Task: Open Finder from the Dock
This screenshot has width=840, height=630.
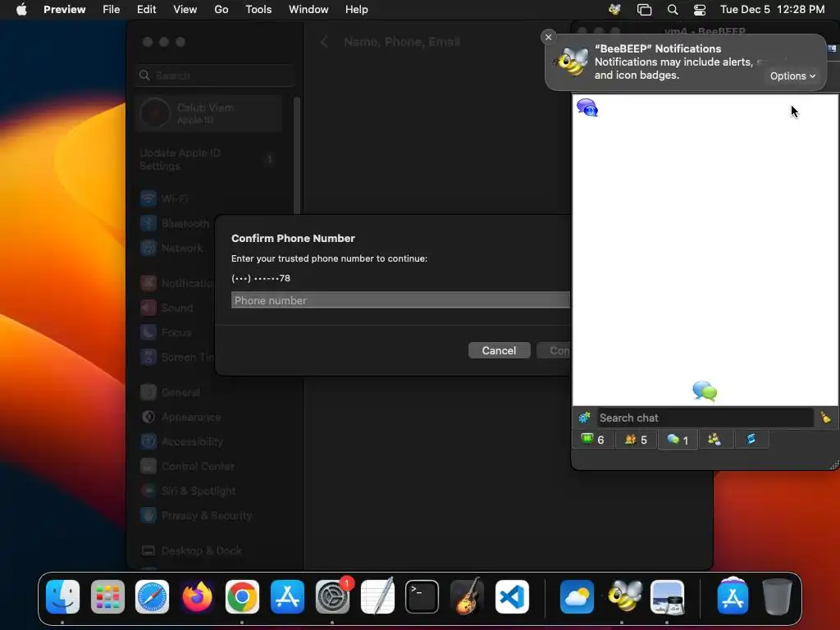Action: click(62, 597)
